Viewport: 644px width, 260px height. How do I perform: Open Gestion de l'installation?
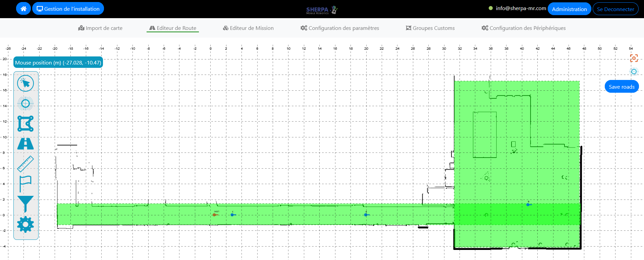click(68, 9)
